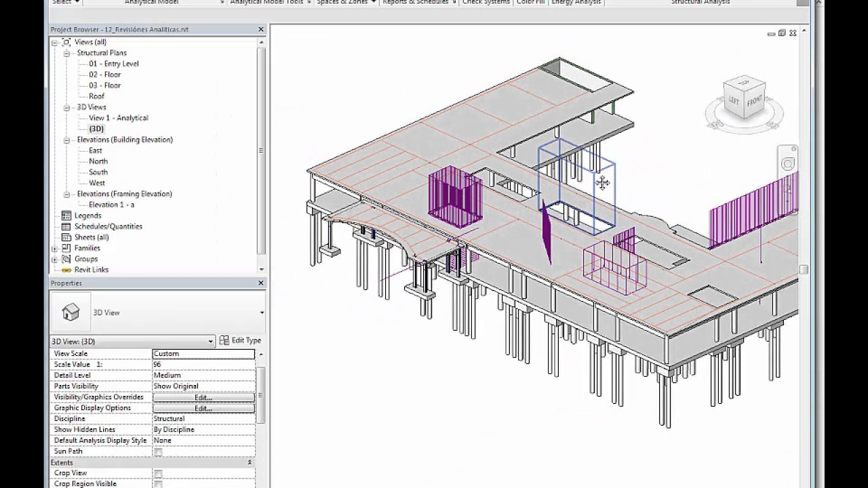This screenshot has width=868, height=488.
Task: Select the Roof structural plan
Action: click(96, 96)
